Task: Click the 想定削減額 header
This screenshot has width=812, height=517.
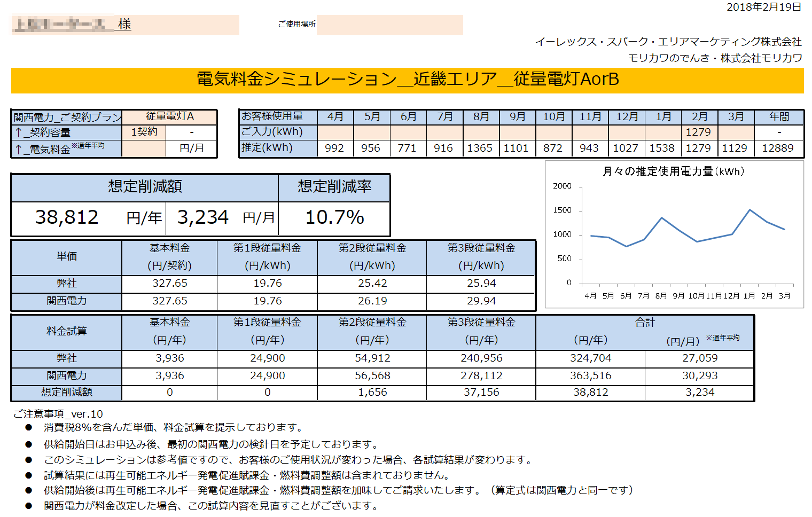Action: pos(145,187)
